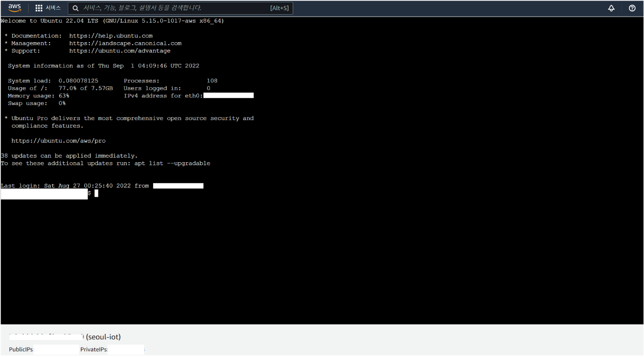
Task: Click the System load value 0.080078125
Action: [78, 81]
